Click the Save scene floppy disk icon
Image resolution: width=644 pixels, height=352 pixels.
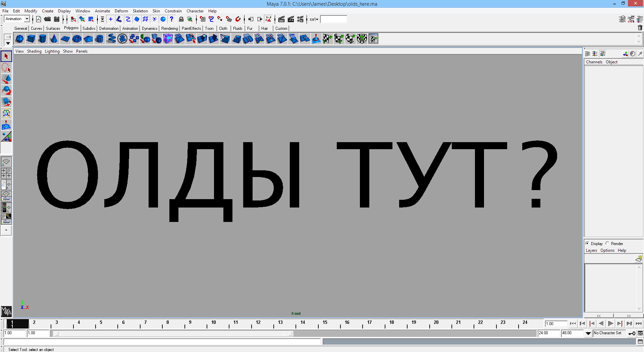[57, 19]
